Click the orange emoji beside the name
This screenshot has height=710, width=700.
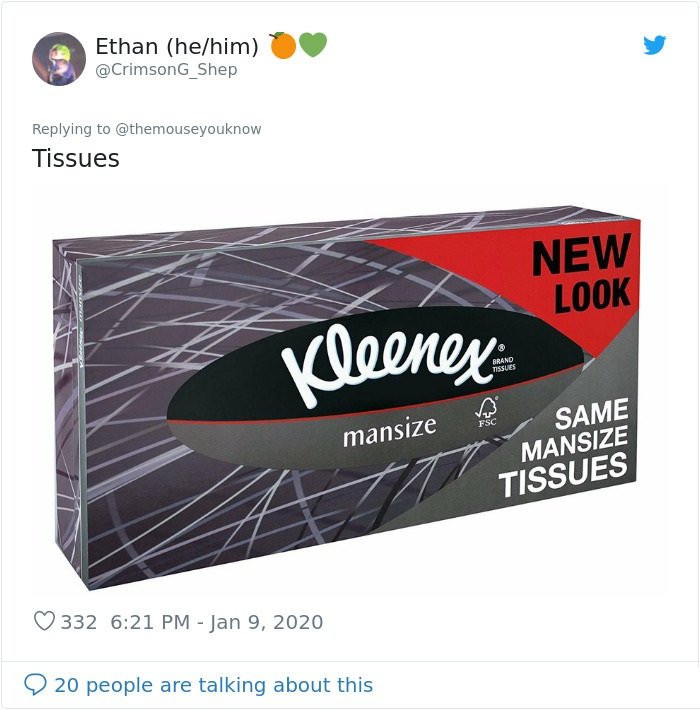(x=283, y=45)
